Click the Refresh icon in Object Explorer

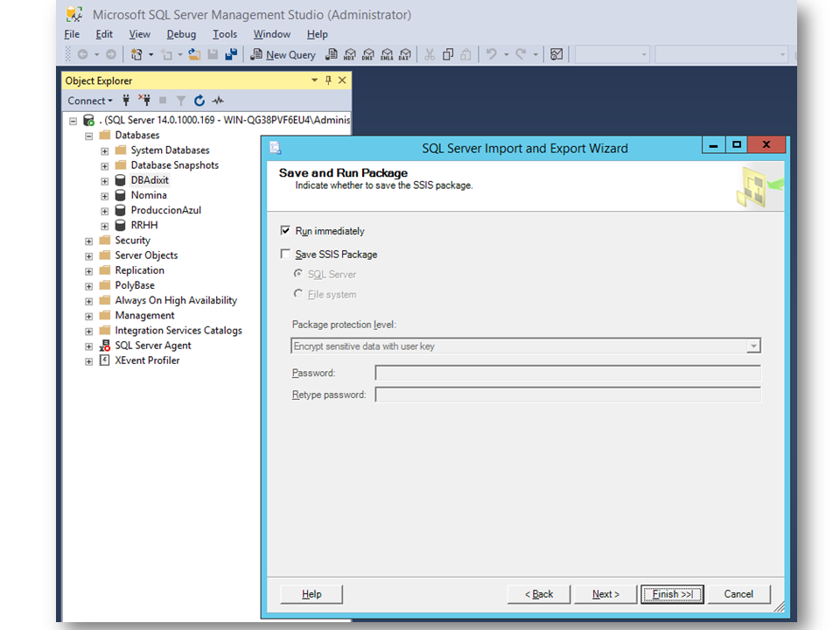[200, 101]
